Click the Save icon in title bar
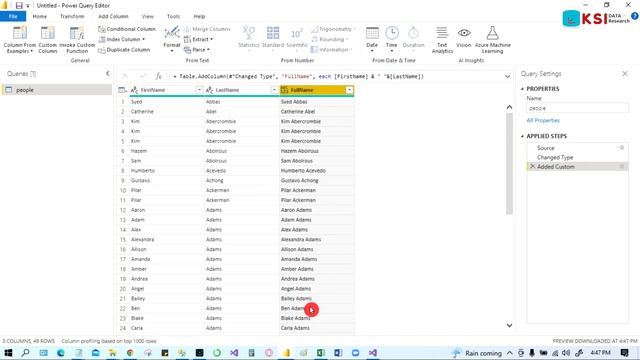This screenshot has width=640, height=360. click(19, 5)
